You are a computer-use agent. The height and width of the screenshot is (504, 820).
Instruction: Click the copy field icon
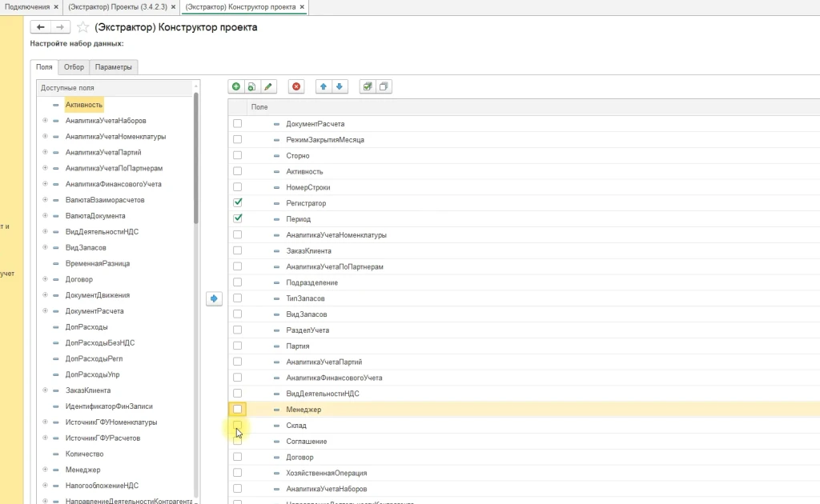251,86
